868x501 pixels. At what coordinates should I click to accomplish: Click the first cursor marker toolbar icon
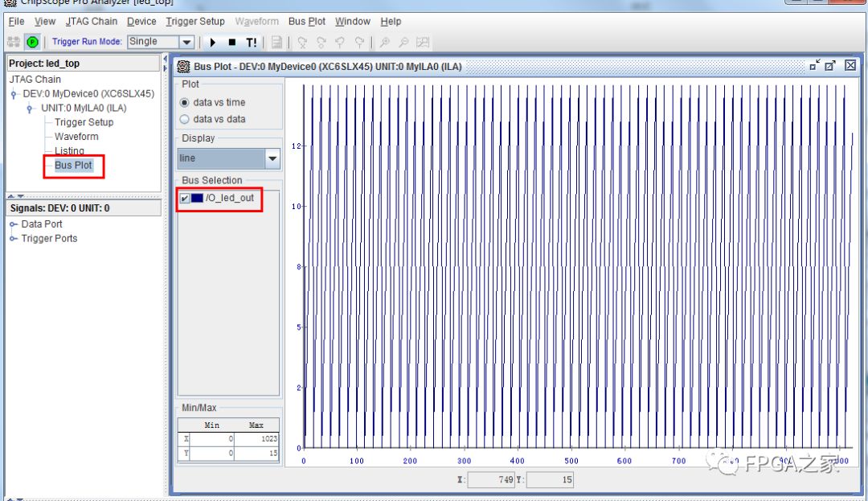tap(302, 42)
